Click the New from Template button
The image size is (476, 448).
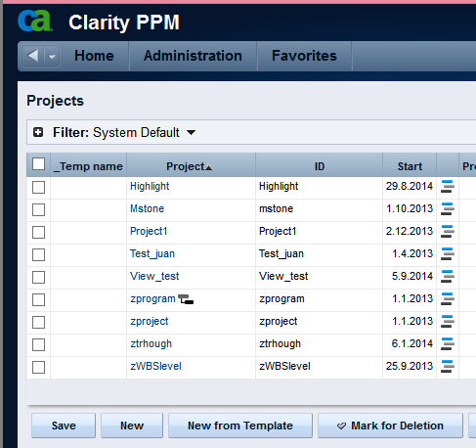point(240,426)
